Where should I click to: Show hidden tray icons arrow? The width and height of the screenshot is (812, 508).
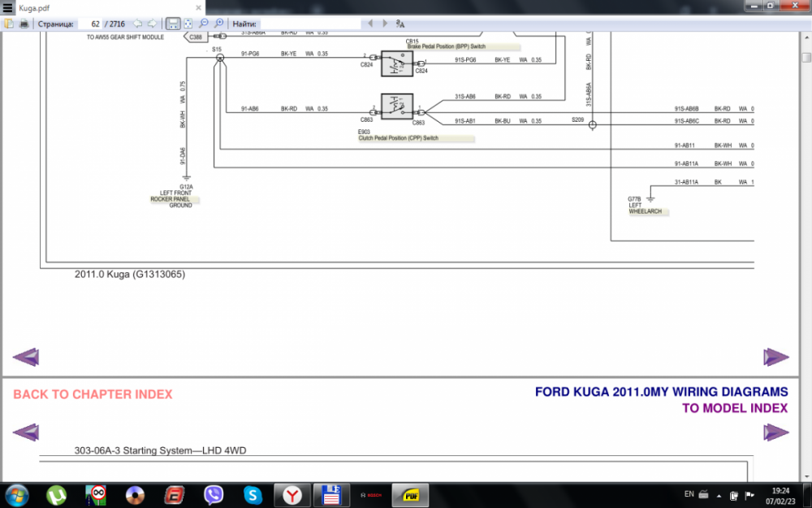pyautogui.click(x=719, y=495)
